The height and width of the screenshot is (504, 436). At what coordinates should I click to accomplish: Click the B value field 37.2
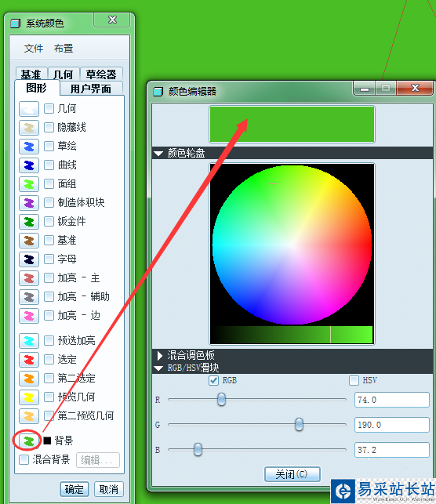point(392,451)
